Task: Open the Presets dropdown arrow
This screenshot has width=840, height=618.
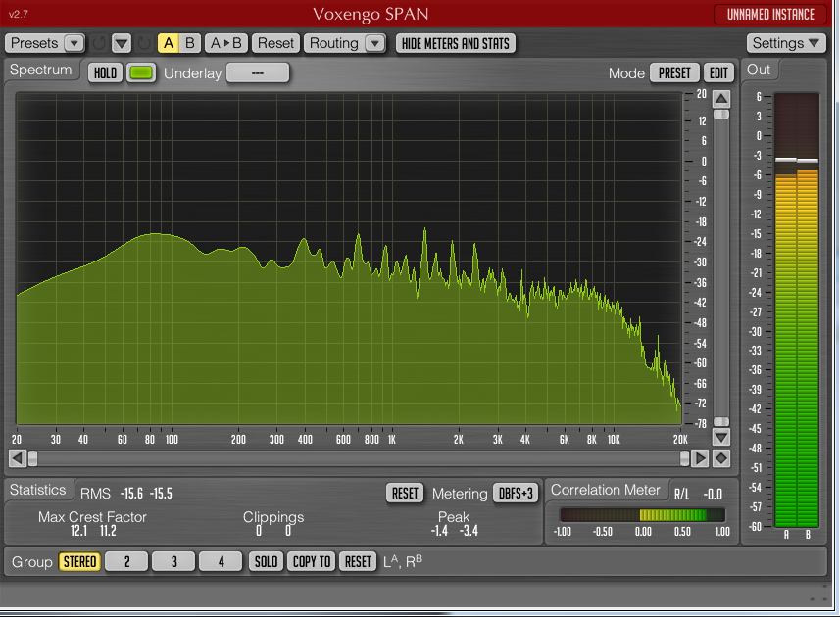Action: (x=74, y=43)
